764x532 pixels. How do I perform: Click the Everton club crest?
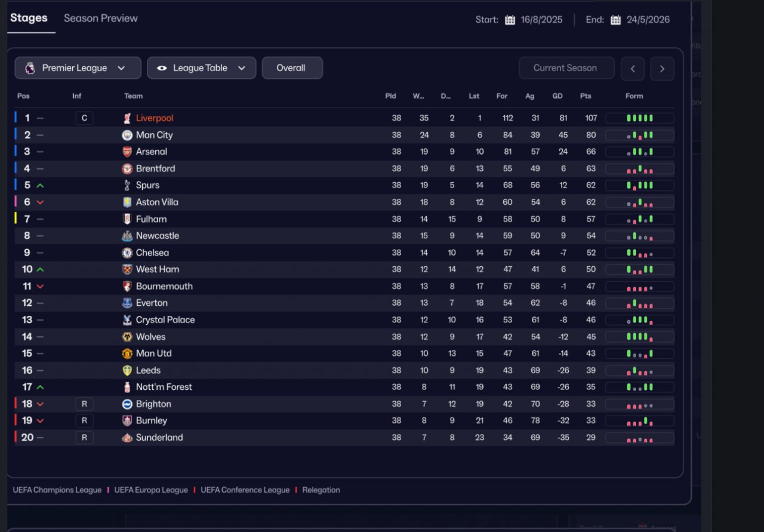[x=127, y=303]
